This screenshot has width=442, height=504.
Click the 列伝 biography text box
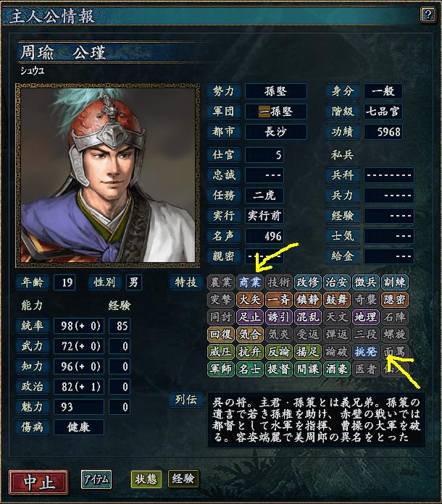pyautogui.click(x=317, y=420)
